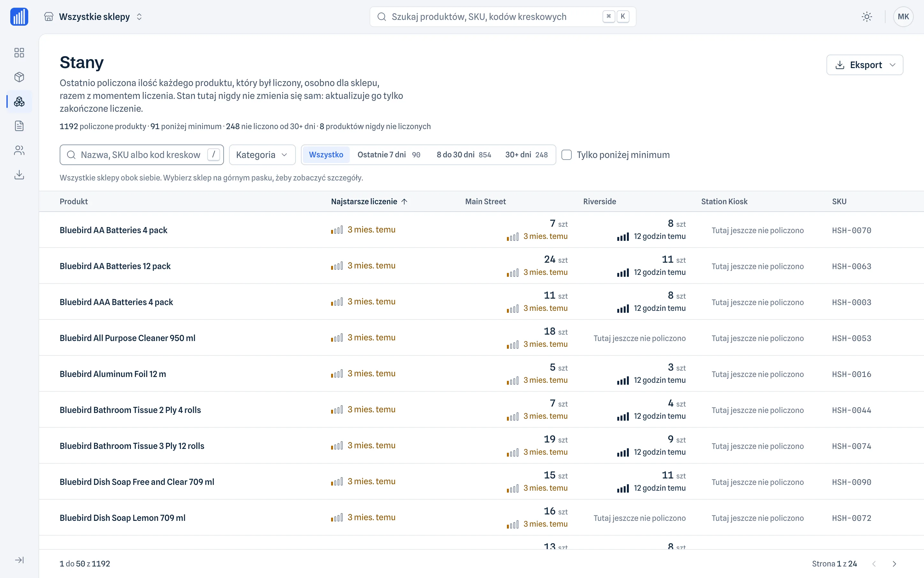The image size is (924, 578).
Task: Toggle the light theme sun icon
Action: [867, 16]
